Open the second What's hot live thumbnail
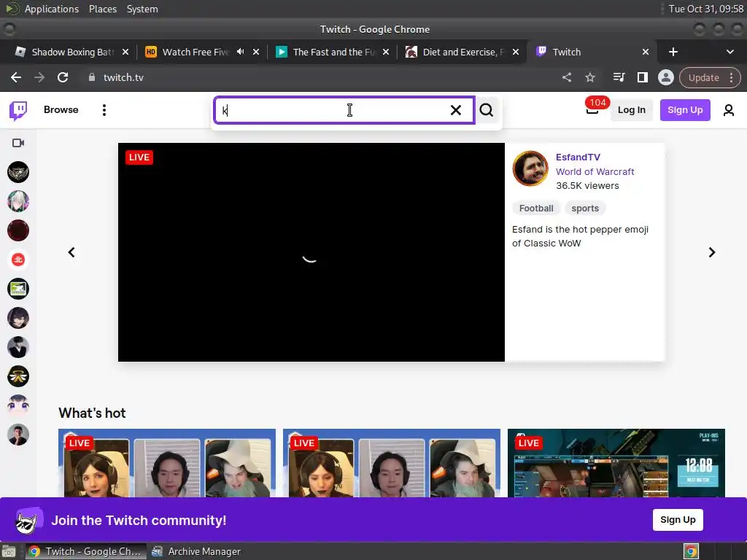The height and width of the screenshot is (560, 747). 392,463
